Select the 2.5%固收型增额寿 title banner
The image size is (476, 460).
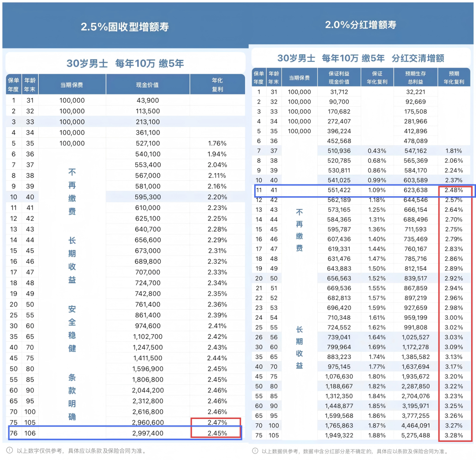tap(125, 26)
